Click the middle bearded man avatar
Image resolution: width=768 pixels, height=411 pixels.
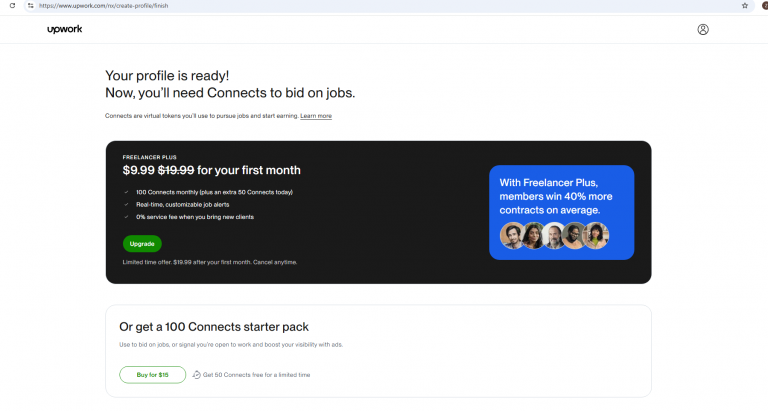coord(554,235)
